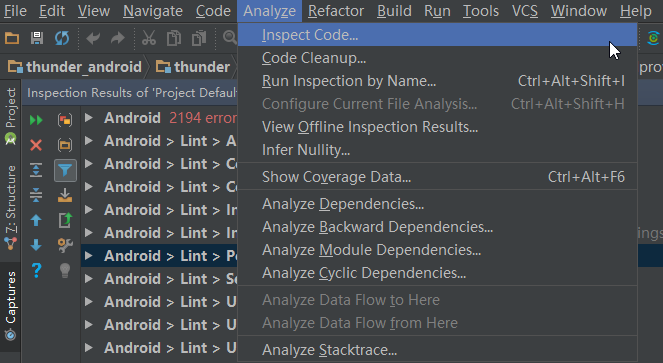Click the Save All floppy disk icon

pyautogui.click(x=37, y=38)
